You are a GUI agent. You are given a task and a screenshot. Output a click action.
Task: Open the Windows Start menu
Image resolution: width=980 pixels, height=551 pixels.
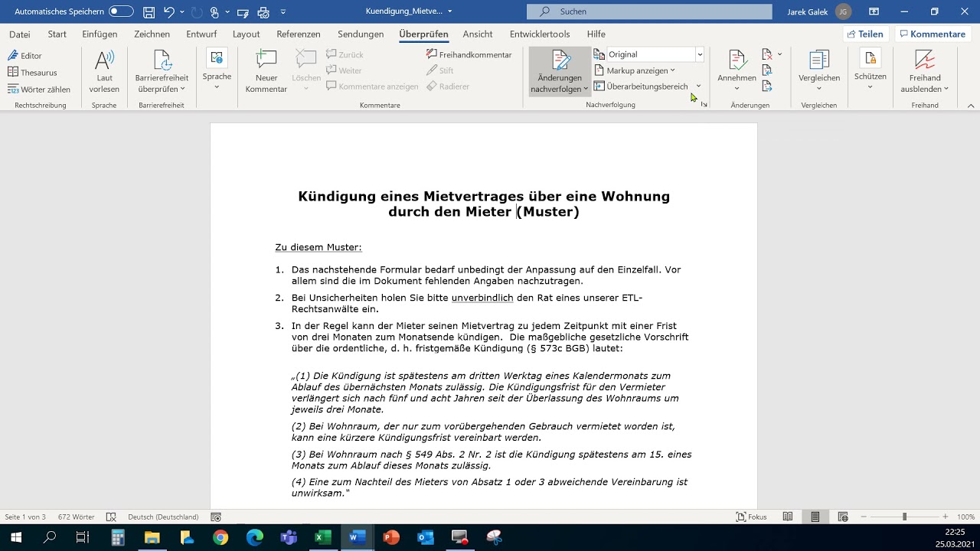(15, 537)
